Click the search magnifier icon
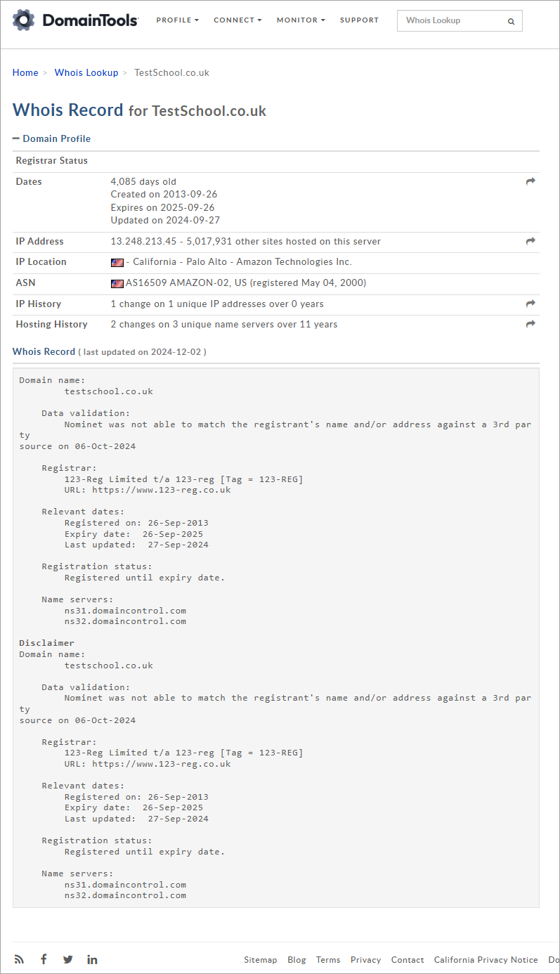This screenshot has height=974, width=560. pos(511,22)
